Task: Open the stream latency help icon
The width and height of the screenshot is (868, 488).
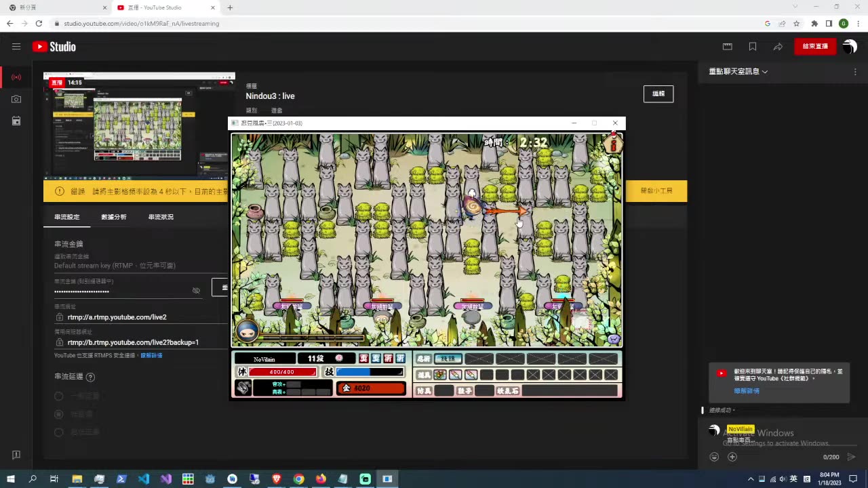Action: pyautogui.click(x=90, y=377)
